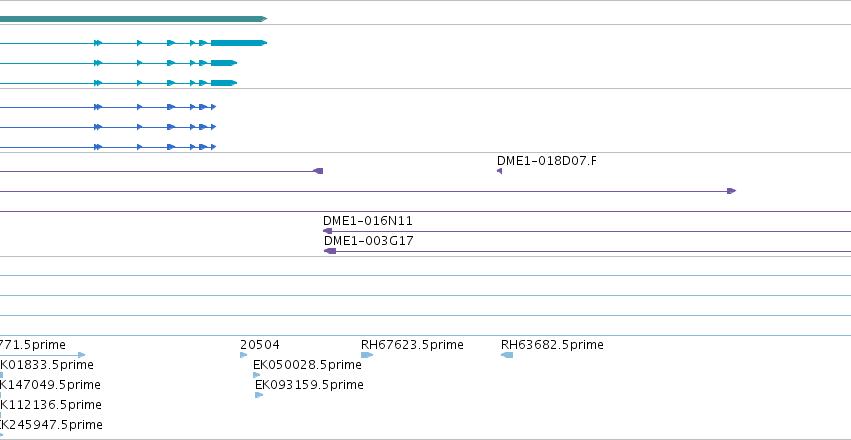Select the thick teal gene bar at top

click(x=134, y=19)
